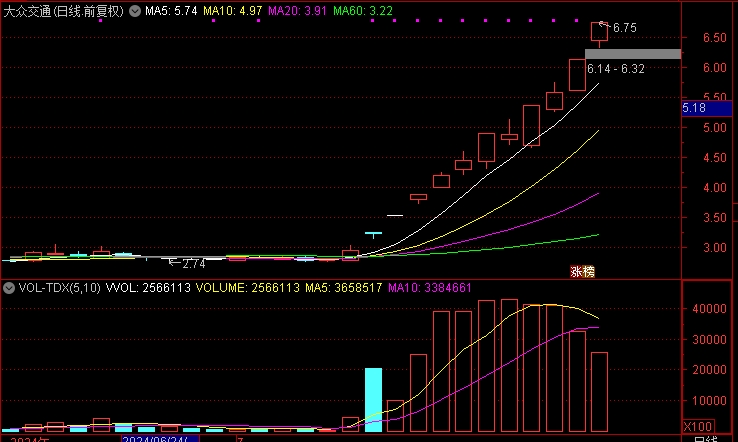Select the gray price gap bar
The height and width of the screenshot is (442, 738).
pyautogui.click(x=633, y=54)
